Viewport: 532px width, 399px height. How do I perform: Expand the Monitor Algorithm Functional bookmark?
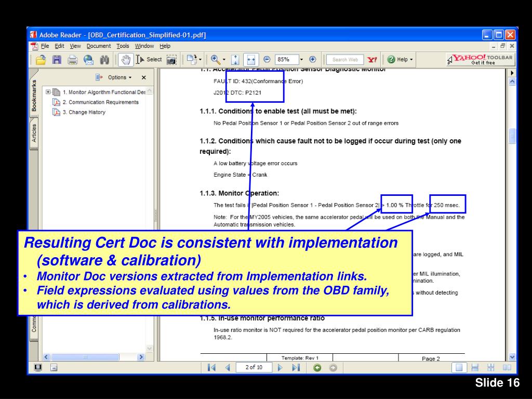pyautogui.click(x=48, y=92)
